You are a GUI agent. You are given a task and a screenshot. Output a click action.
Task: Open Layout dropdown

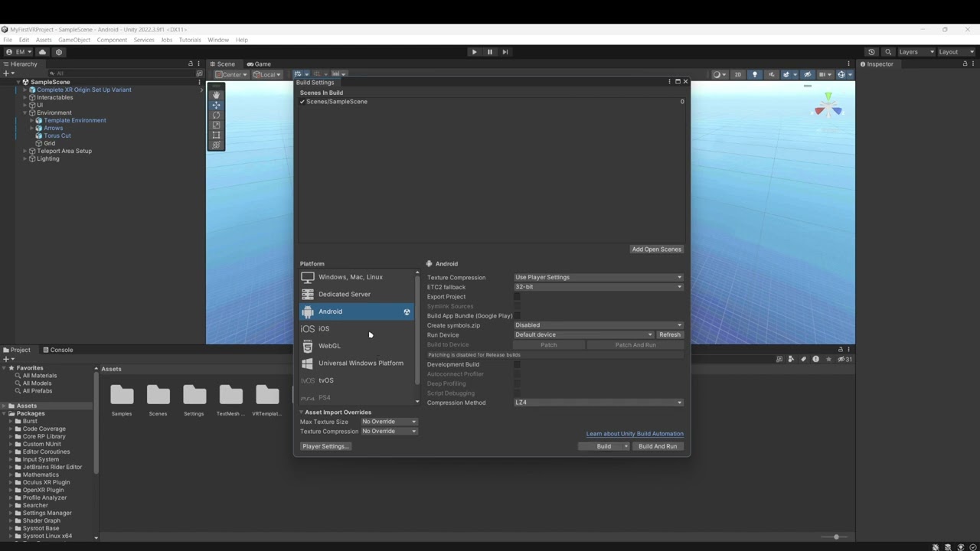tap(955, 52)
